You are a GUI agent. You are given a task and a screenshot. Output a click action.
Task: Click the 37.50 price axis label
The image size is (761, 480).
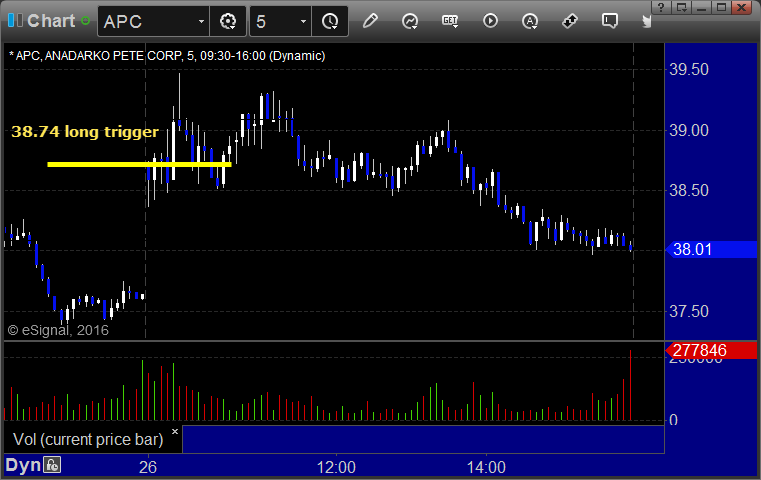click(689, 311)
